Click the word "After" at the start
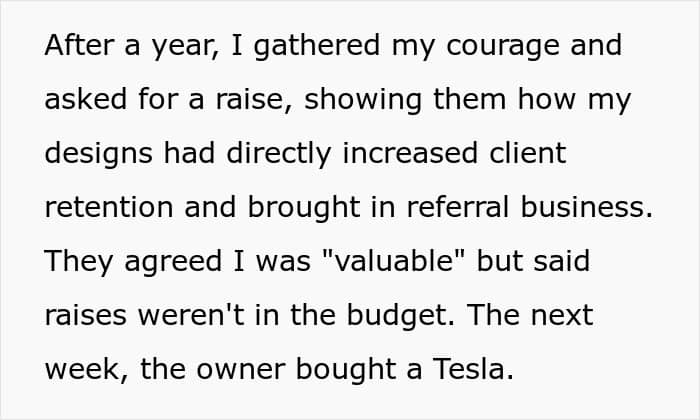Viewport: 700px width, 420px height. click(x=79, y=45)
